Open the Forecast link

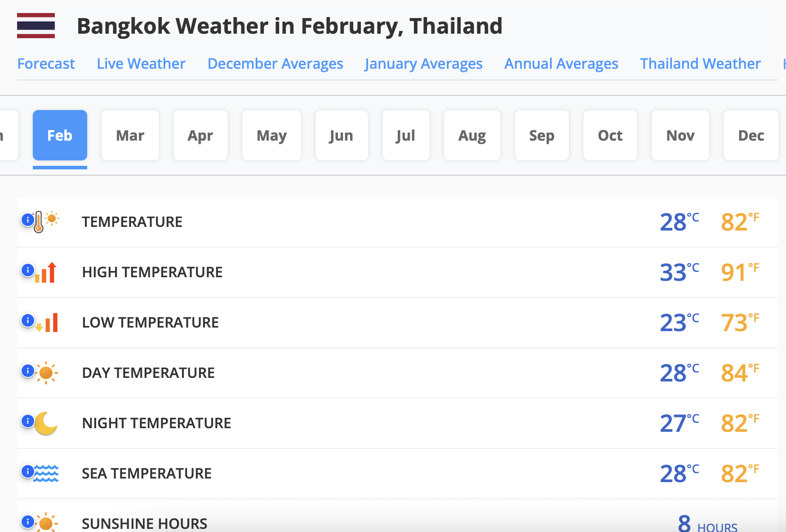pos(46,64)
